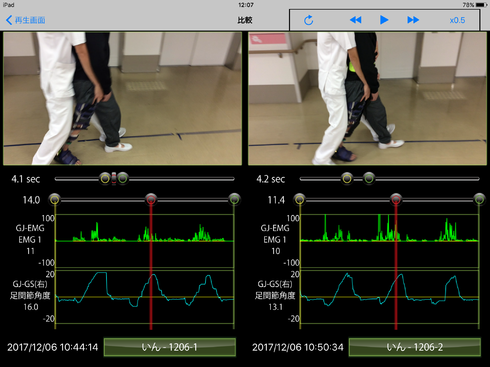Tap the right ankle angle curve chart
This screenshot has width=490, height=367.
pyautogui.click(x=390, y=297)
